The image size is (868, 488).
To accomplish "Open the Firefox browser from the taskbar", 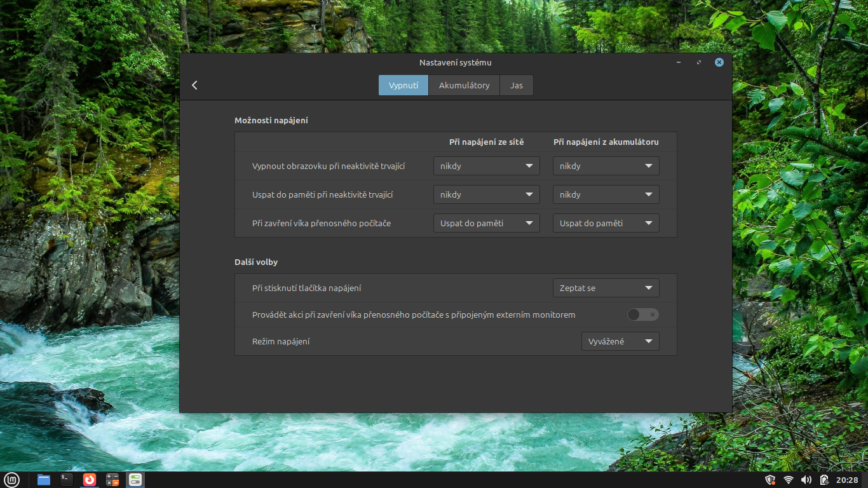I will point(90,480).
